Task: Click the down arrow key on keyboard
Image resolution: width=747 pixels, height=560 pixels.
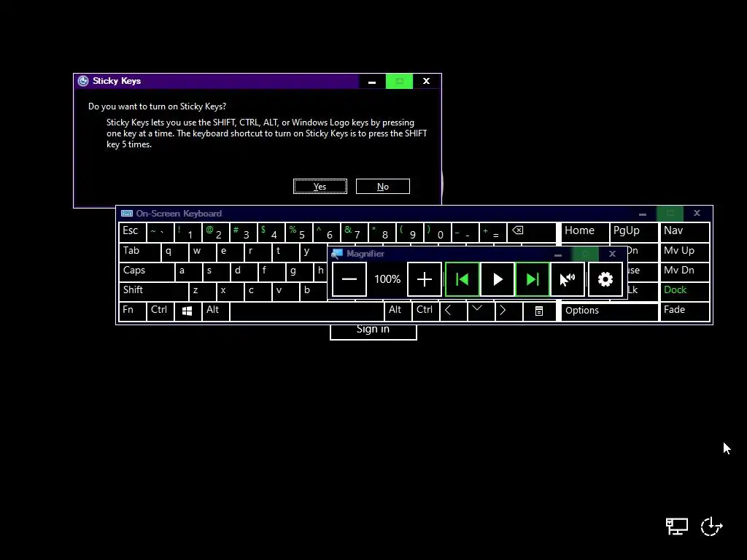Action: pyautogui.click(x=481, y=311)
